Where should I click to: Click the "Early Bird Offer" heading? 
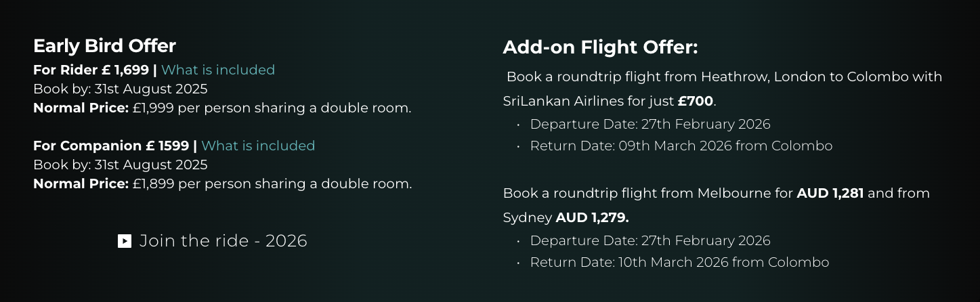[x=104, y=46]
